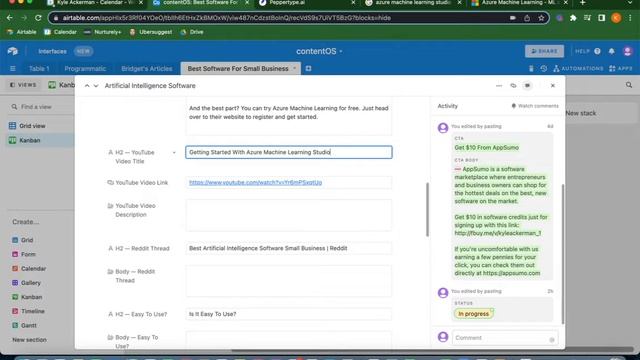The height and width of the screenshot is (360, 640).
Task: Create a new Form view
Action: pyautogui.click(x=28, y=254)
